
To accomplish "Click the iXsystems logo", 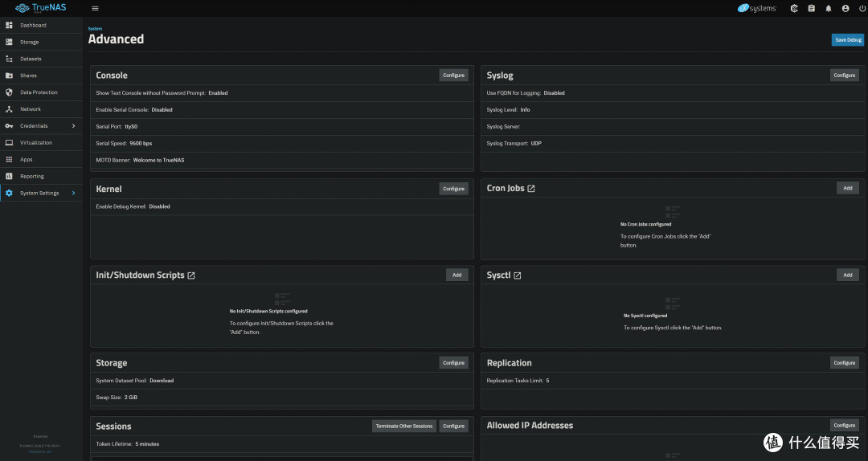I will [756, 8].
